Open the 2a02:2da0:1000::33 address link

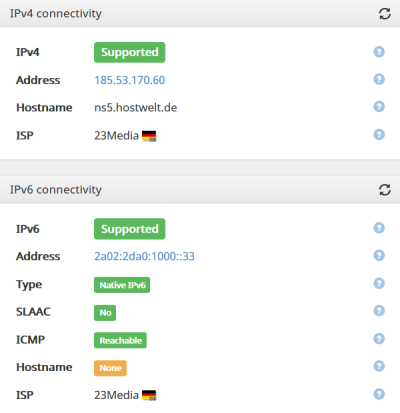pos(144,256)
